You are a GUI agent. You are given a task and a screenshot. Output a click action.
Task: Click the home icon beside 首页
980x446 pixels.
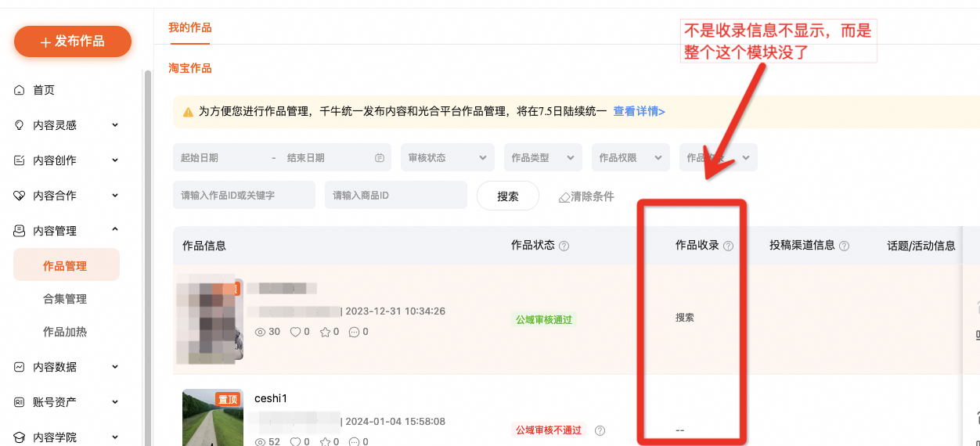pyautogui.click(x=20, y=90)
